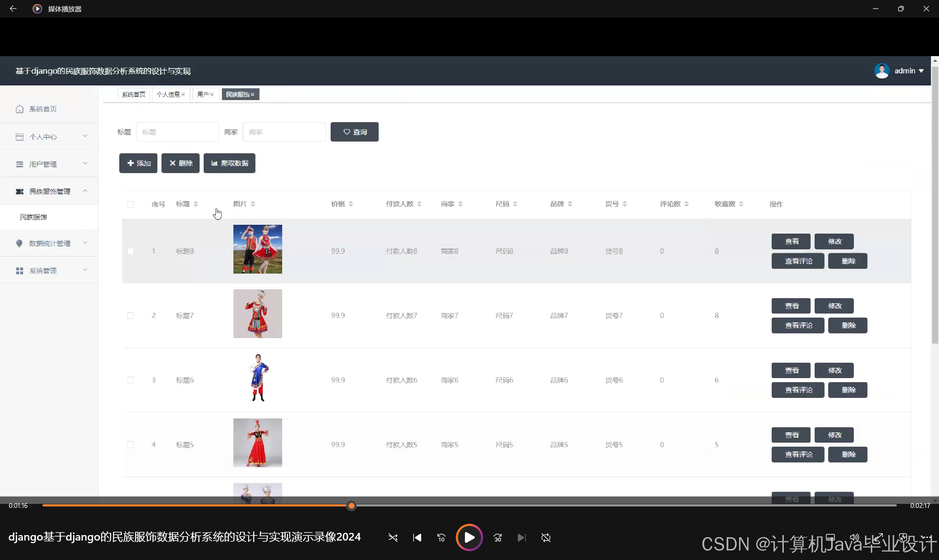Click the 添加 button

coord(138,163)
